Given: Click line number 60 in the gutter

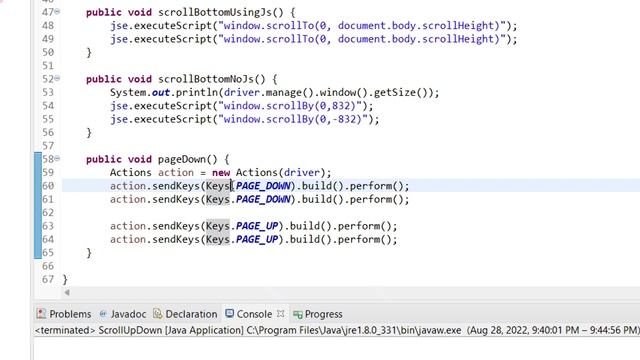Looking at the screenshot, I should click(x=48, y=186).
